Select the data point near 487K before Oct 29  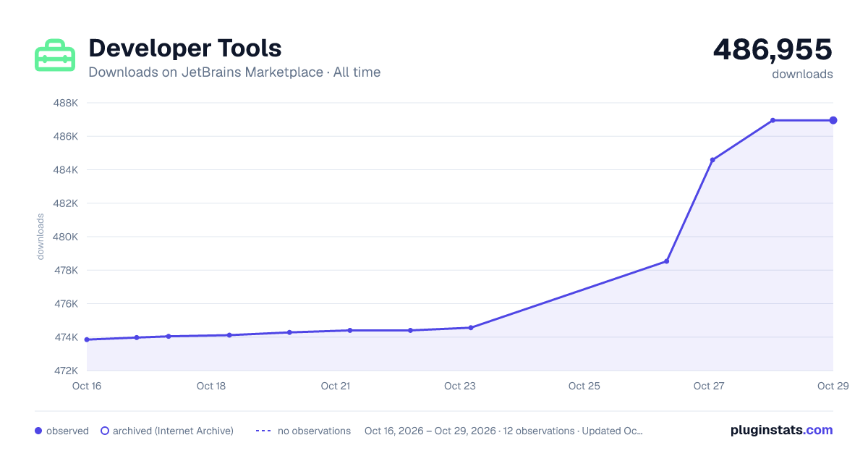(x=773, y=120)
